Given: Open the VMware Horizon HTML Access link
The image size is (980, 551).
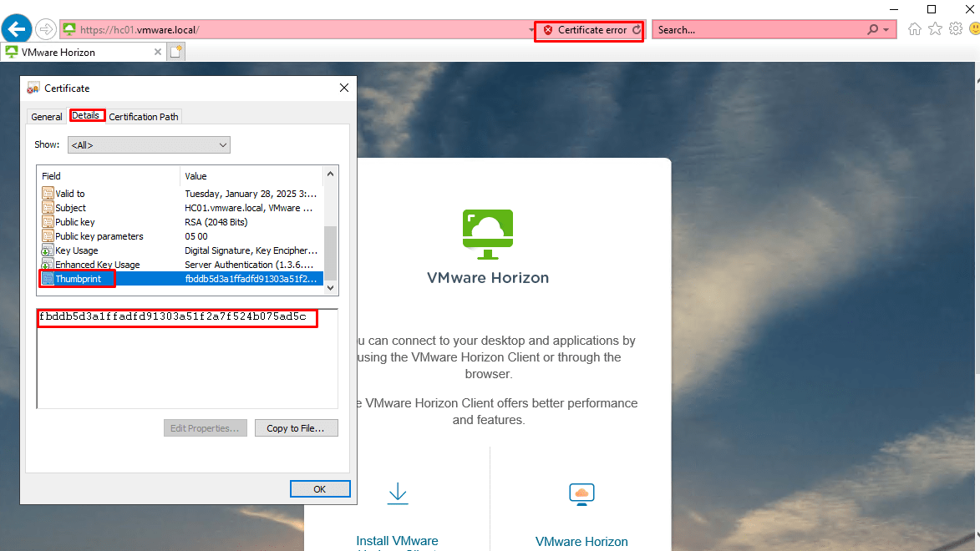Looking at the screenshot, I should coord(581,541).
